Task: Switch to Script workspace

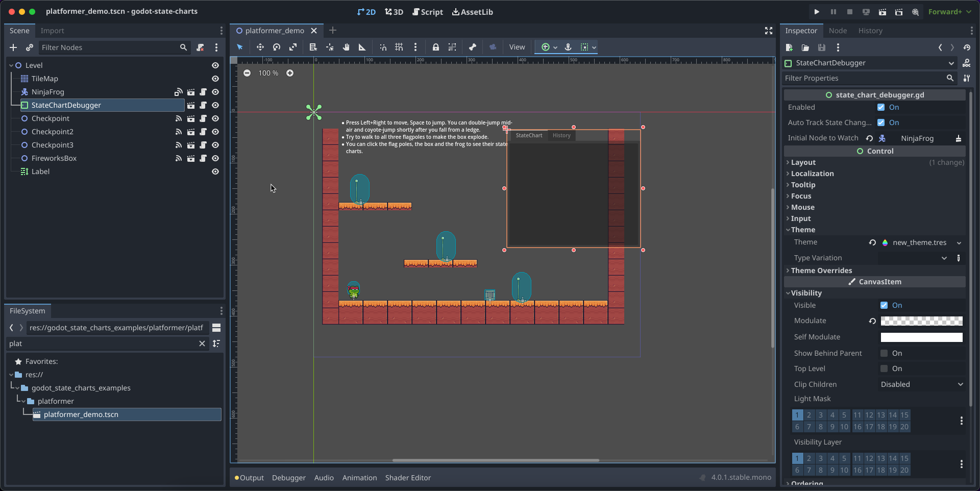Action: pos(428,12)
